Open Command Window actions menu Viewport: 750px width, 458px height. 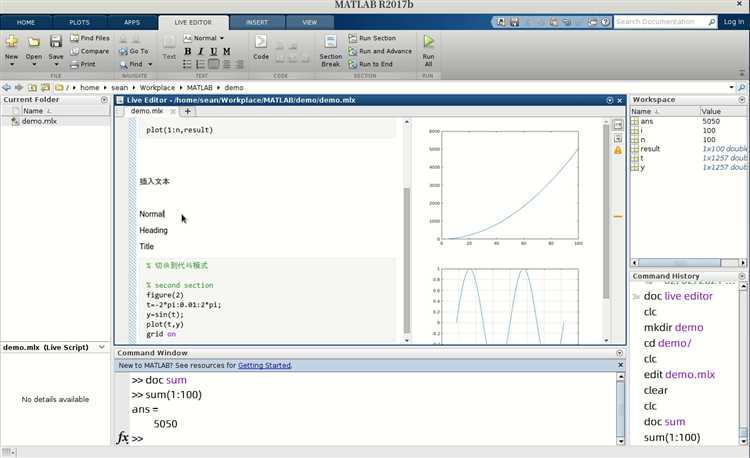[619, 353]
